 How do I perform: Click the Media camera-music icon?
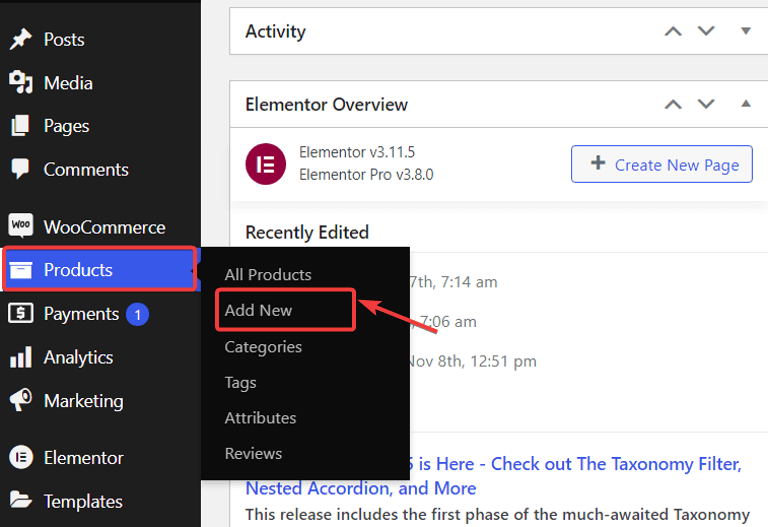click(x=21, y=82)
